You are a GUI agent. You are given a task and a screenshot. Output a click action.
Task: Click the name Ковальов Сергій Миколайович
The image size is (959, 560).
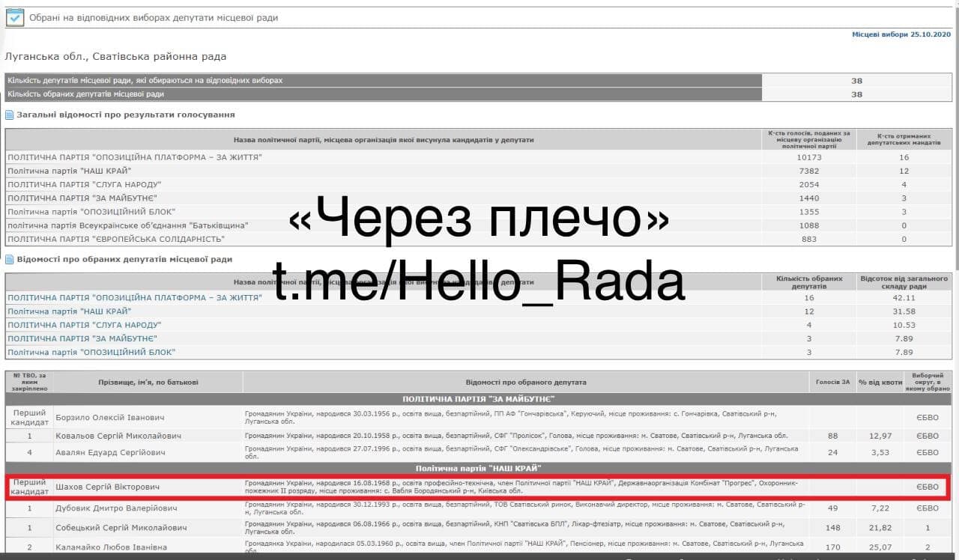click(118, 436)
